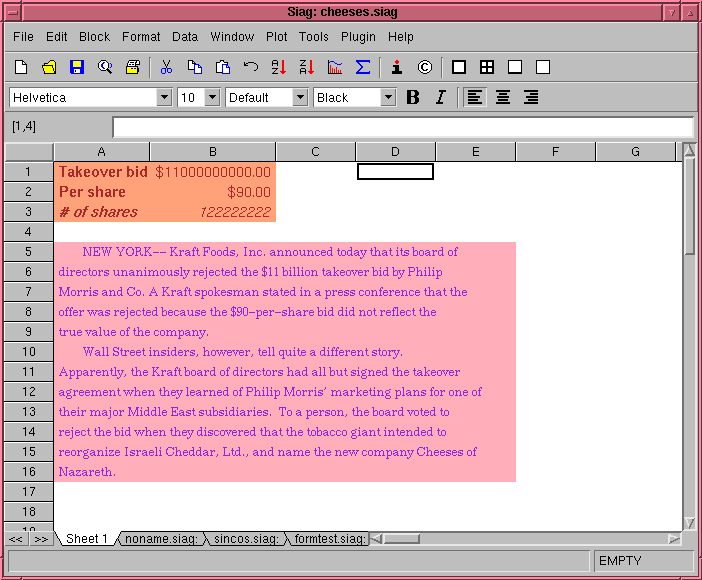This screenshot has height=580, width=702.
Task: Click the vertical scrollbar thumb
Action: (x=689, y=206)
